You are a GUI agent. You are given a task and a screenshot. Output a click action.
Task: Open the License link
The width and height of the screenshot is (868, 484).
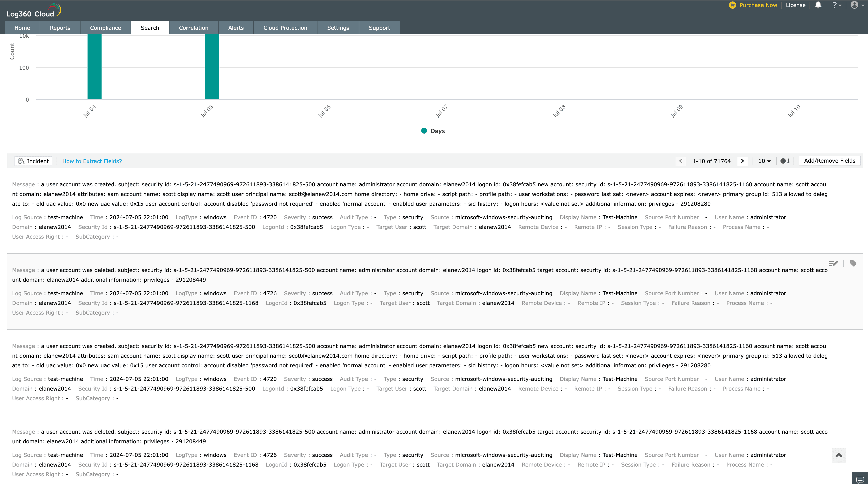coord(795,5)
